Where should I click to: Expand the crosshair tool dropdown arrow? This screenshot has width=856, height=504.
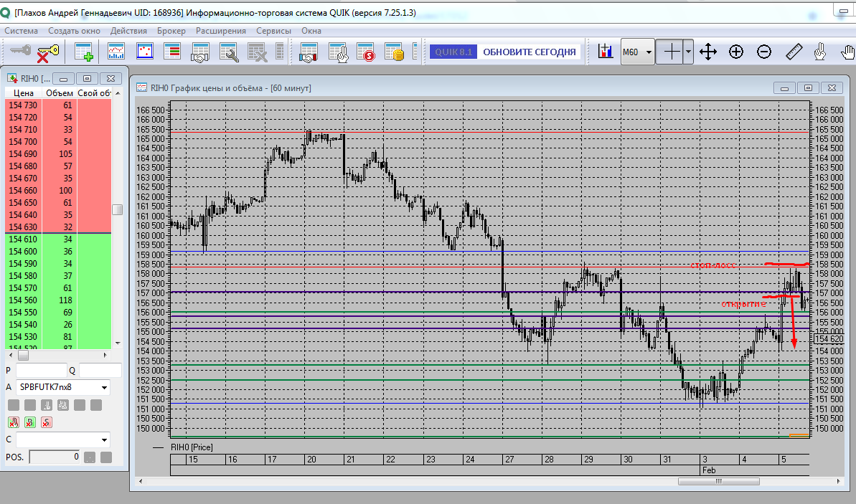(x=688, y=52)
